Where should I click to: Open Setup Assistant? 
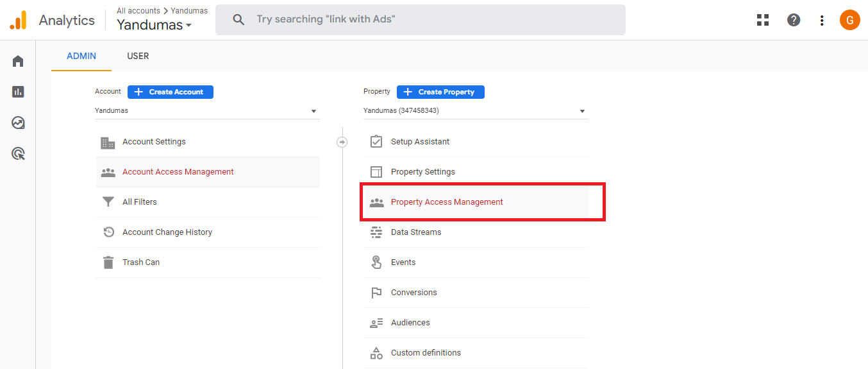(x=476, y=142)
